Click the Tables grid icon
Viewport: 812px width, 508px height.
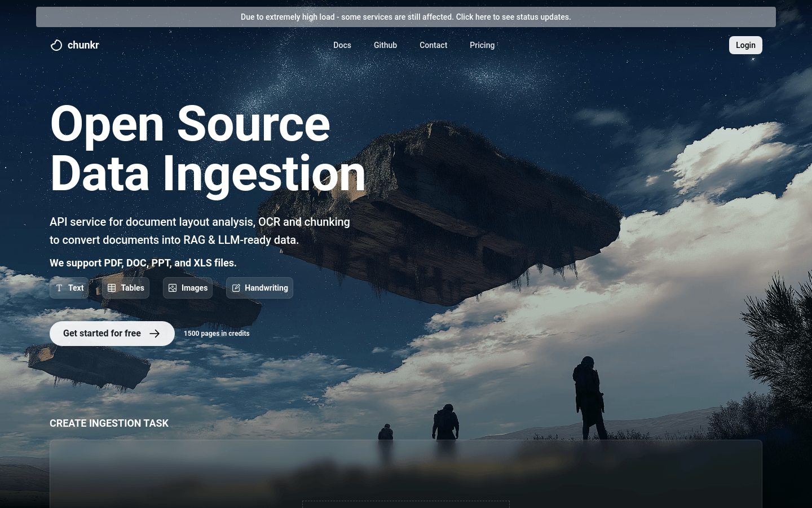click(112, 288)
